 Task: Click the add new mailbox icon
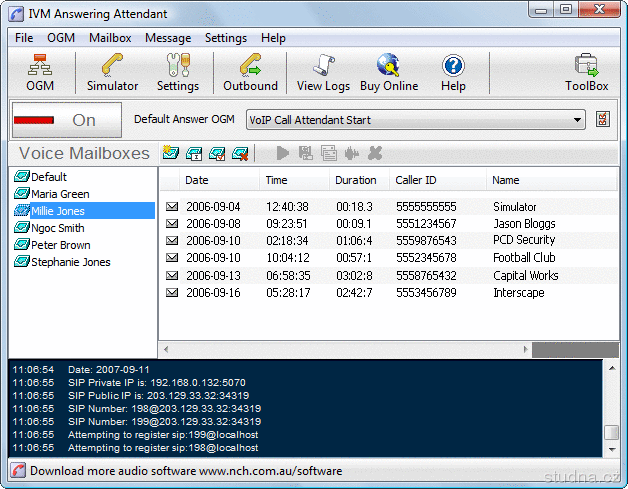click(170, 153)
